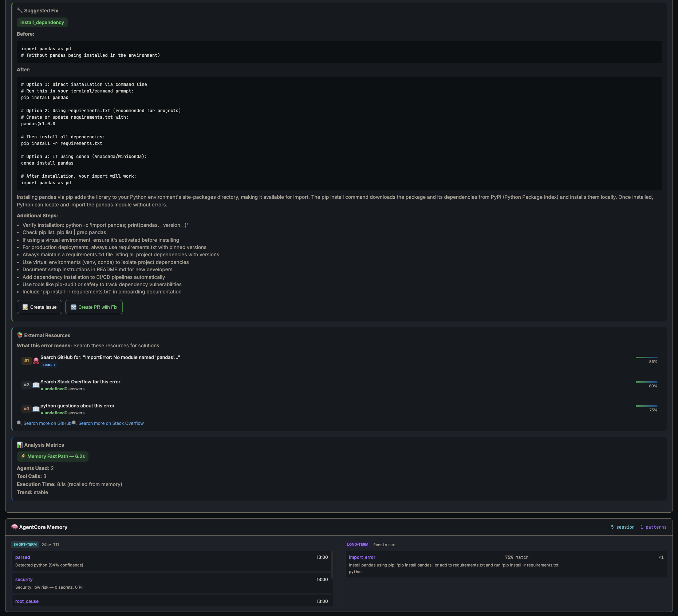Click the install_dependency tag
Image resolution: width=678 pixels, height=616 pixels.
[x=42, y=22]
